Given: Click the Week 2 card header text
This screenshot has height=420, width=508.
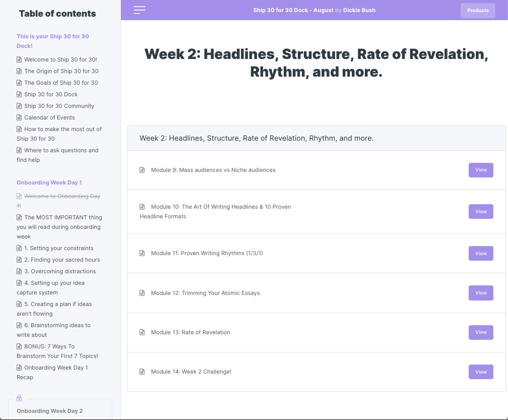Looking at the screenshot, I should pyautogui.click(x=257, y=138).
